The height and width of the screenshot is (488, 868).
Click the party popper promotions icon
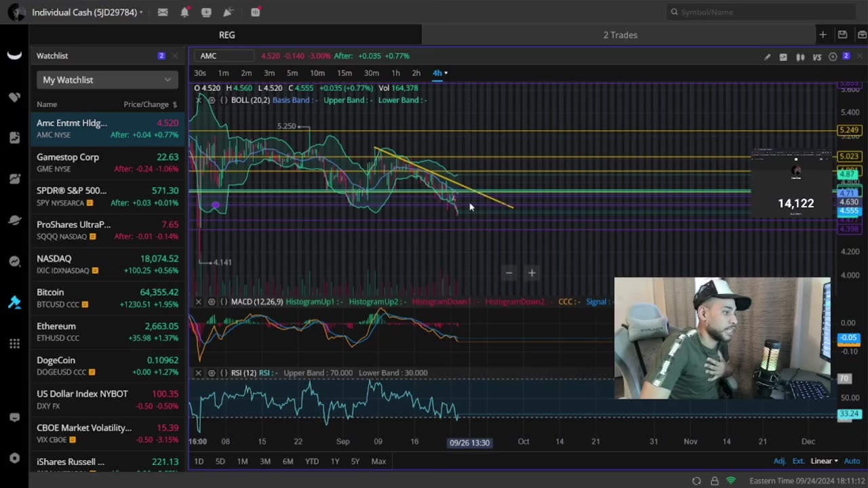click(229, 12)
